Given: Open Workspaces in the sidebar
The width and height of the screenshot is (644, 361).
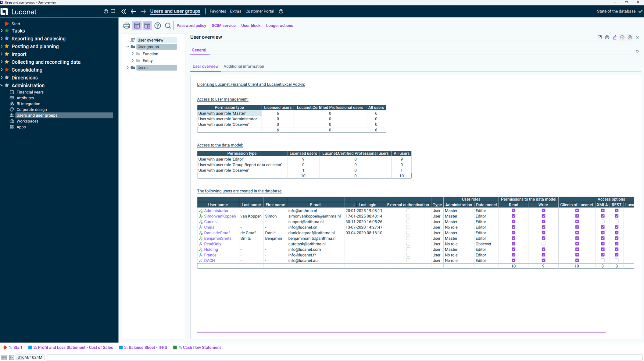Looking at the screenshot, I should (x=27, y=121).
